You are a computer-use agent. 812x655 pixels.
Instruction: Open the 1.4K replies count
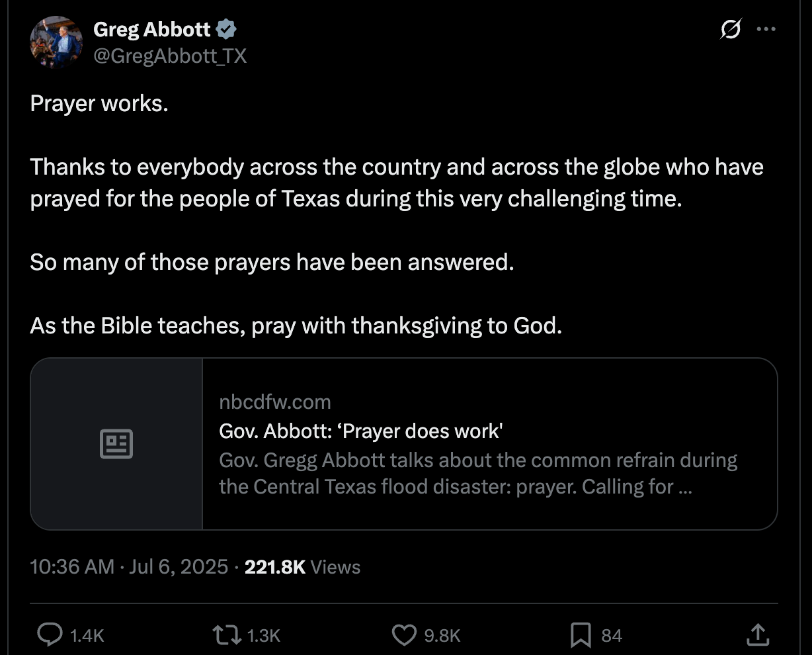click(x=87, y=635)
